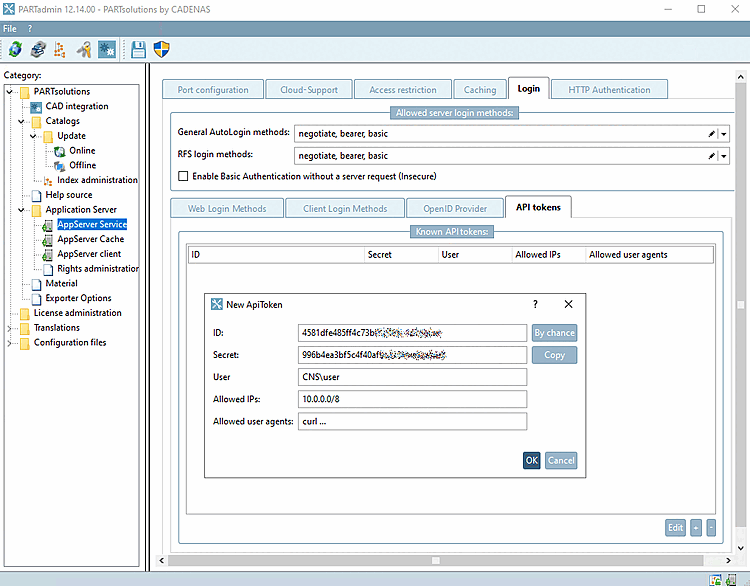The width and height of the screenshot is (750, 586).
Task: Enable Basic Authentication without server request checkbox
Action: tap(183, 176)
